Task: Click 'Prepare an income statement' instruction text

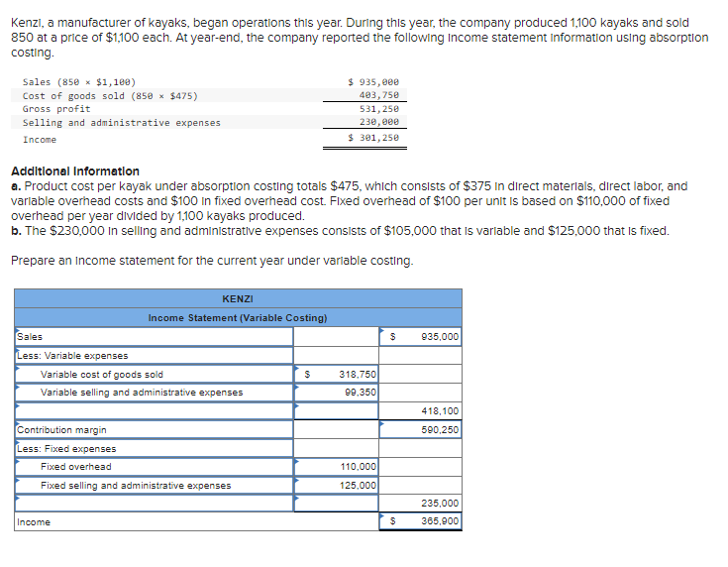Action: click(x=212, y=261)
